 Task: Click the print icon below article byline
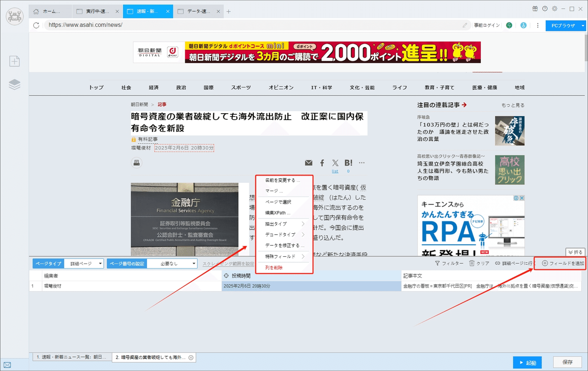click(x=137, y=163)
